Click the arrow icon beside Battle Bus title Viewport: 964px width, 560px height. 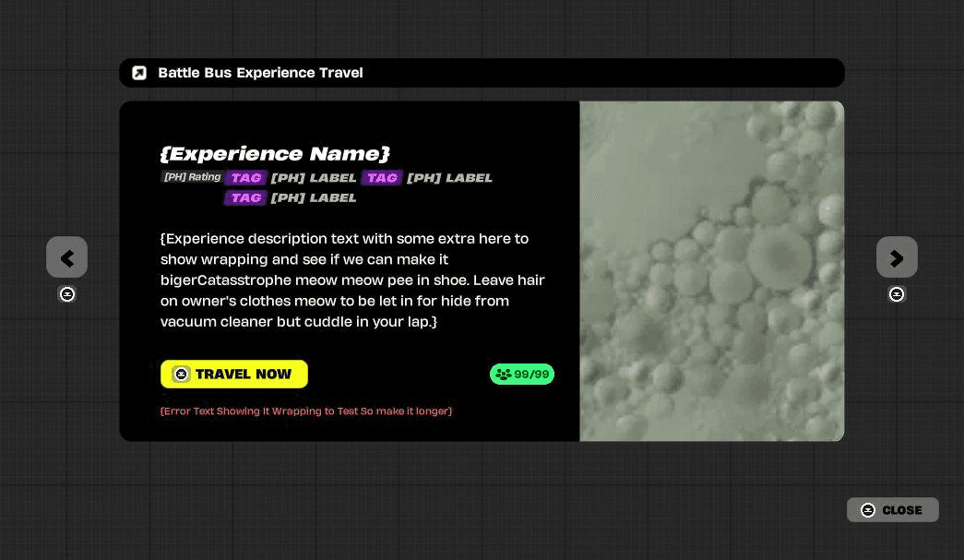point(139,73)
